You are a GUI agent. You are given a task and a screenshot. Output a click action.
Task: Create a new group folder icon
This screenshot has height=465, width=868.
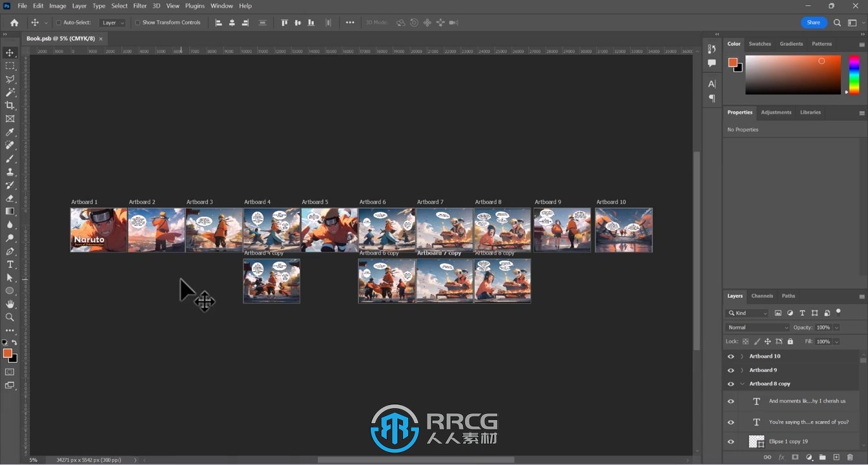(x=823, y=457)
